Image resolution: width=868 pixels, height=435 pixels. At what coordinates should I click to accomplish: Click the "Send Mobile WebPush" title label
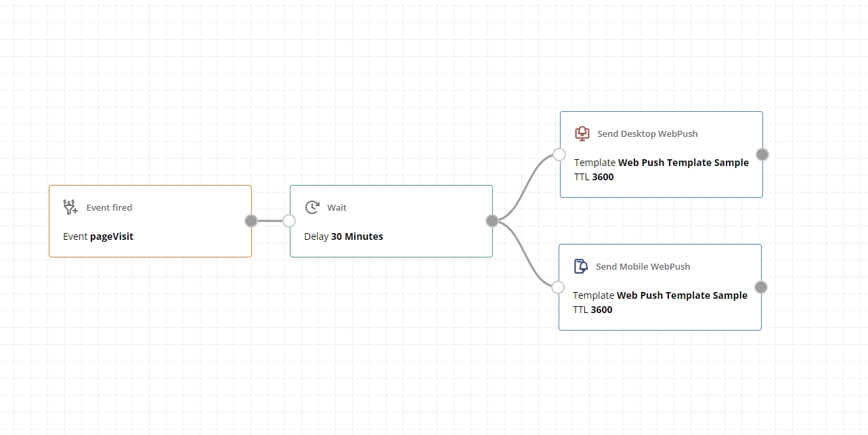643,266
